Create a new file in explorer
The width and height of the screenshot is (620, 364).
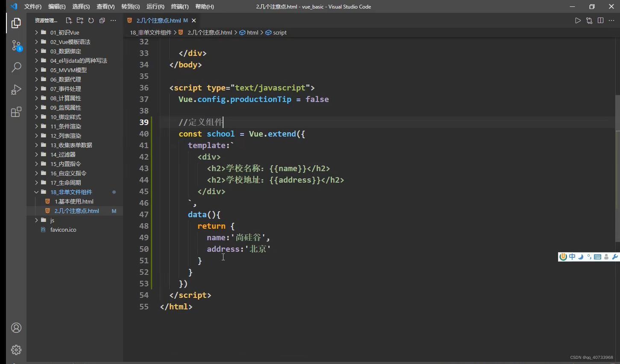(69, 20)
